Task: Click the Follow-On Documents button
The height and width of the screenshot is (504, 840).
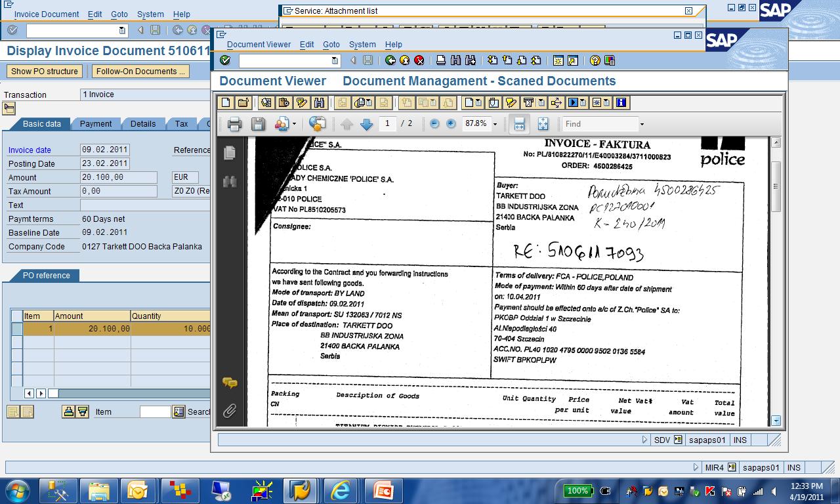Action: 140,72
